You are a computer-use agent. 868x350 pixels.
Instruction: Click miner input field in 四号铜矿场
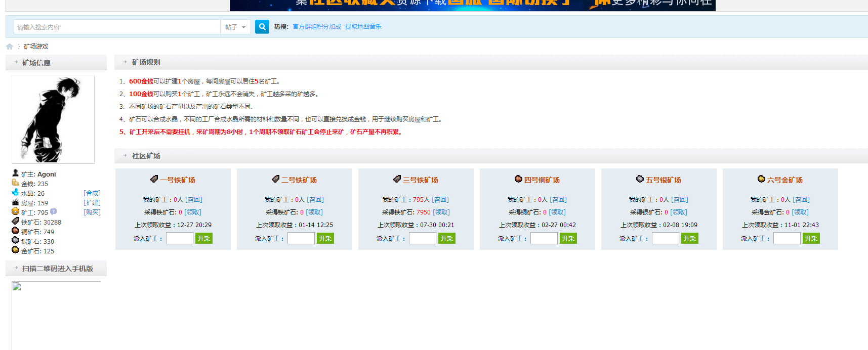pos(544,238)
